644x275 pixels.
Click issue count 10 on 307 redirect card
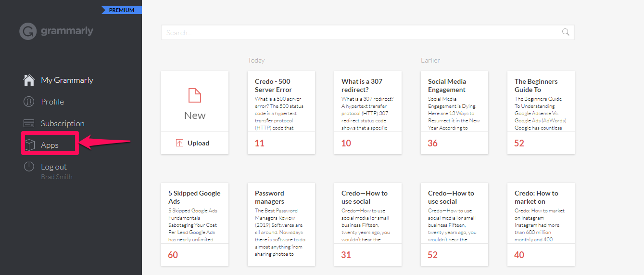click(x=346, y=143)
